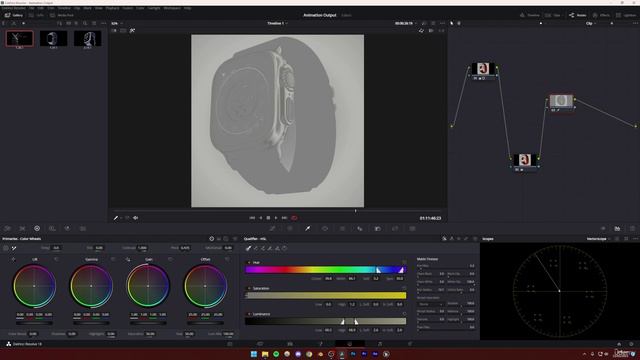Select the Color Wheels palette icon
640x360 pixels.
click(37, 229)
